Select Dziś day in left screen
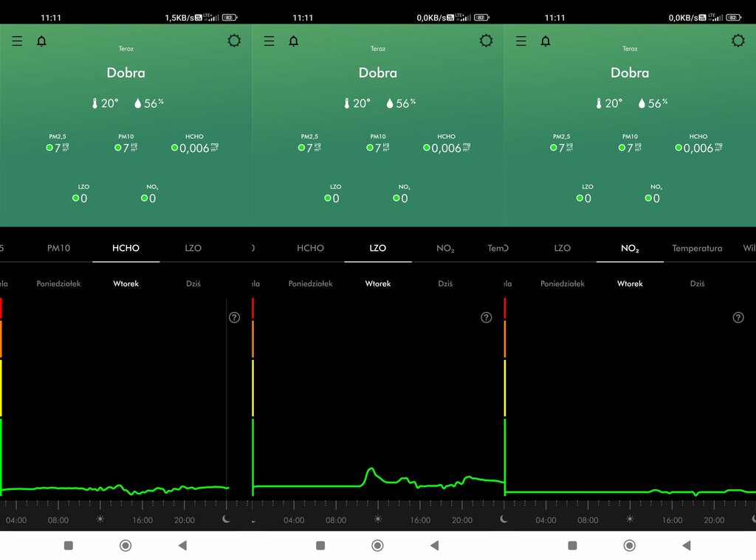 [193, 284]
